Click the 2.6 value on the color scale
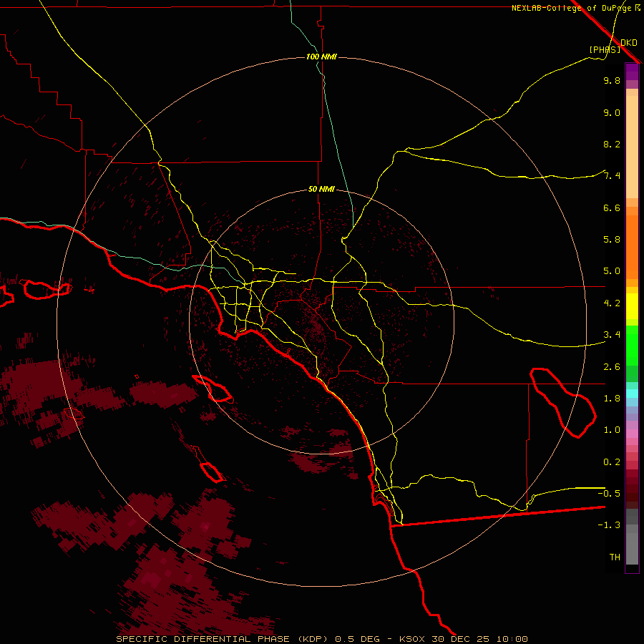This screenshot has width=644, height=644. point(612,367)
